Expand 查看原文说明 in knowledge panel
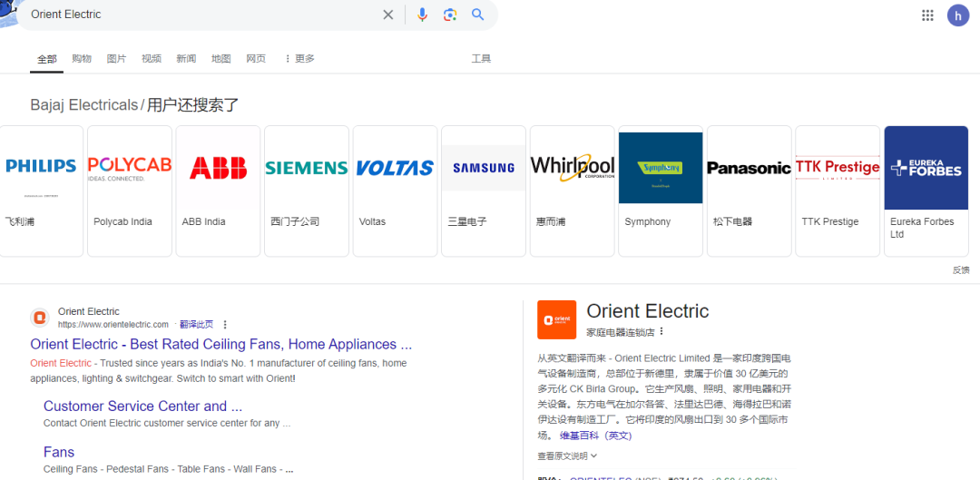 [567, 456]
